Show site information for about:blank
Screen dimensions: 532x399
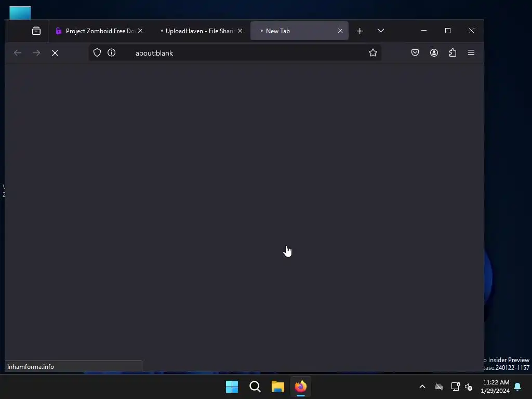(x=112, y=52)
